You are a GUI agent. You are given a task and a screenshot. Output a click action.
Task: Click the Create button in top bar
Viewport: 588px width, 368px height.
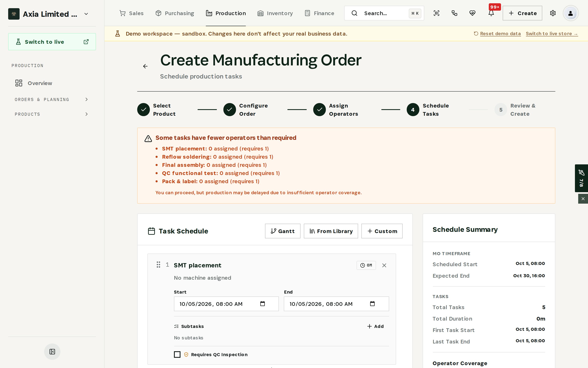tap(522, 13)
